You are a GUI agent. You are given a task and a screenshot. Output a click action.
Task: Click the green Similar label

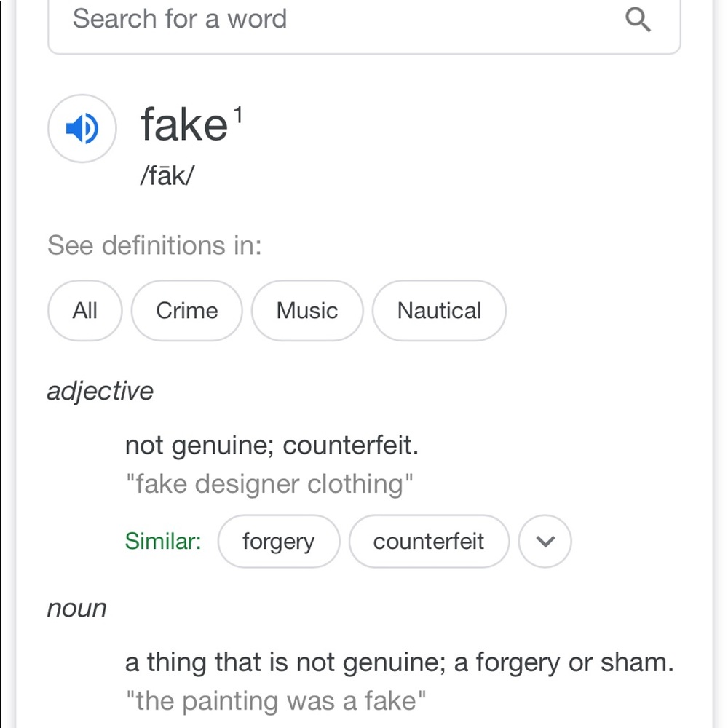point(163,542)
